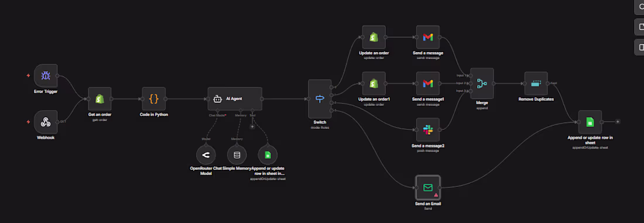Select the Simple Memory sub-node
644x223 pixels.
click(237, 155)
